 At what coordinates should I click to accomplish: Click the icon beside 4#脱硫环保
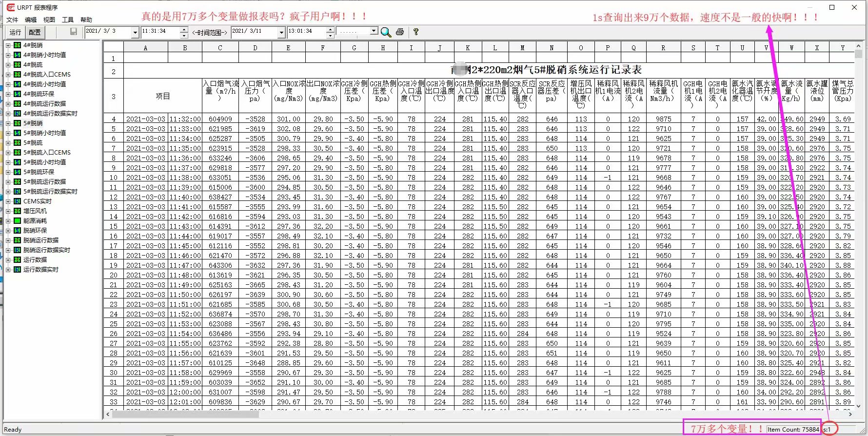click(x=17, y=94)
